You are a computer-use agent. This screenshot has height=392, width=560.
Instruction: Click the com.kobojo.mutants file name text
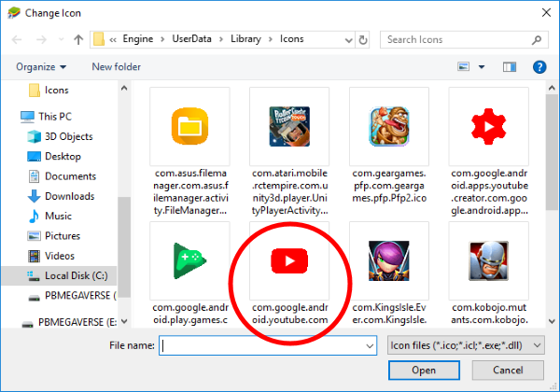coord(489,314)
